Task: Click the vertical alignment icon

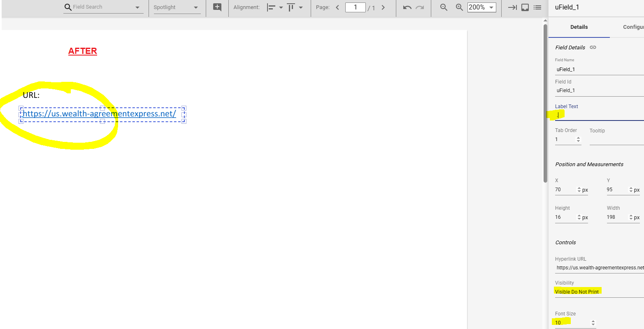Action: [291, 7]
